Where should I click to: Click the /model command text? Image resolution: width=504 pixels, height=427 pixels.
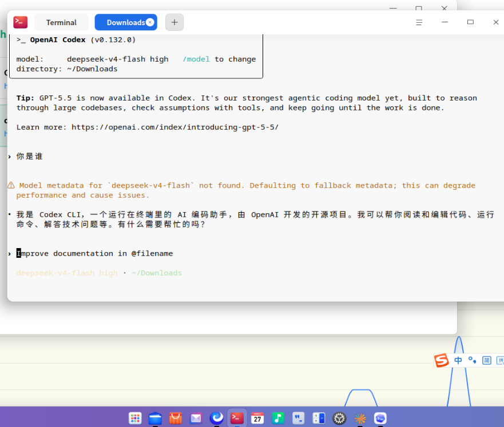[196, 59]
